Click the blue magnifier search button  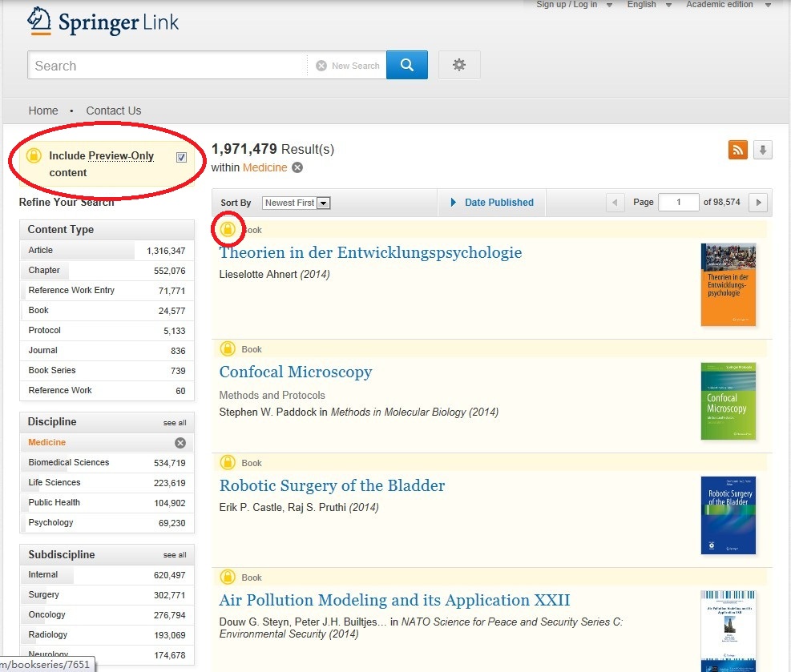[x=406, y=65]
